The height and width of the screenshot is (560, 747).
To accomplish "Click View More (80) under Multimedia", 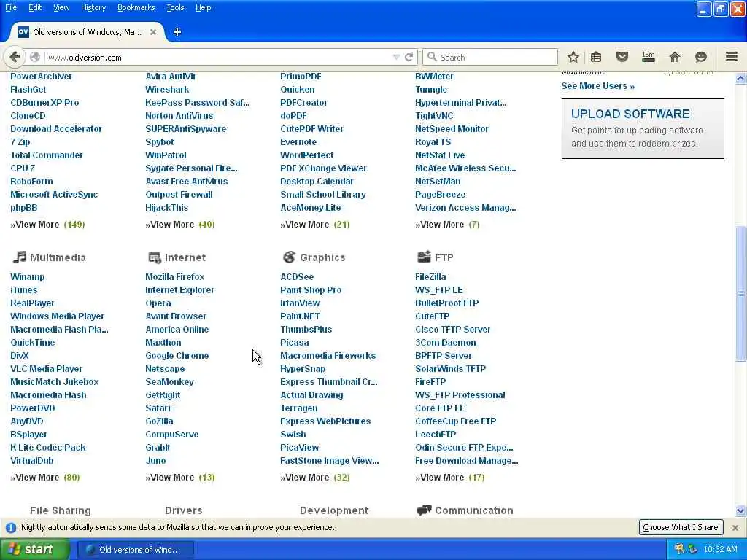I will (45, 477).
